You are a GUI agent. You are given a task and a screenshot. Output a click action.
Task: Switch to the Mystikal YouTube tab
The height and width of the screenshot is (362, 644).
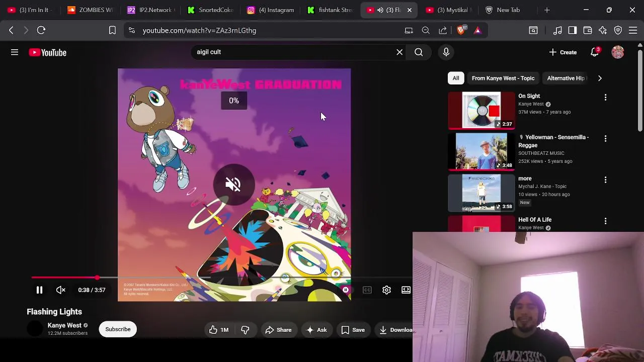point(448,10)
